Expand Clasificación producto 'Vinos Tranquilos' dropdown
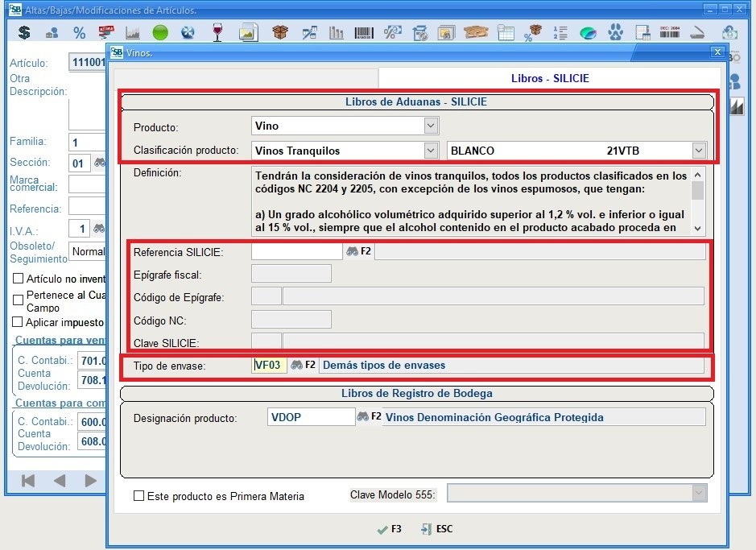This screenshot has height=550, width=756. 431,151
